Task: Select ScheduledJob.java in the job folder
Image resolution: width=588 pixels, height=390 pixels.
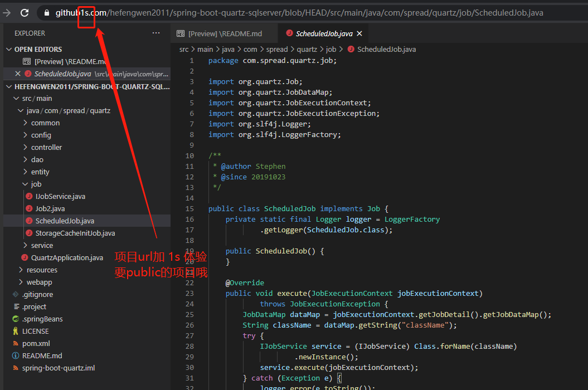Action: 87,221
